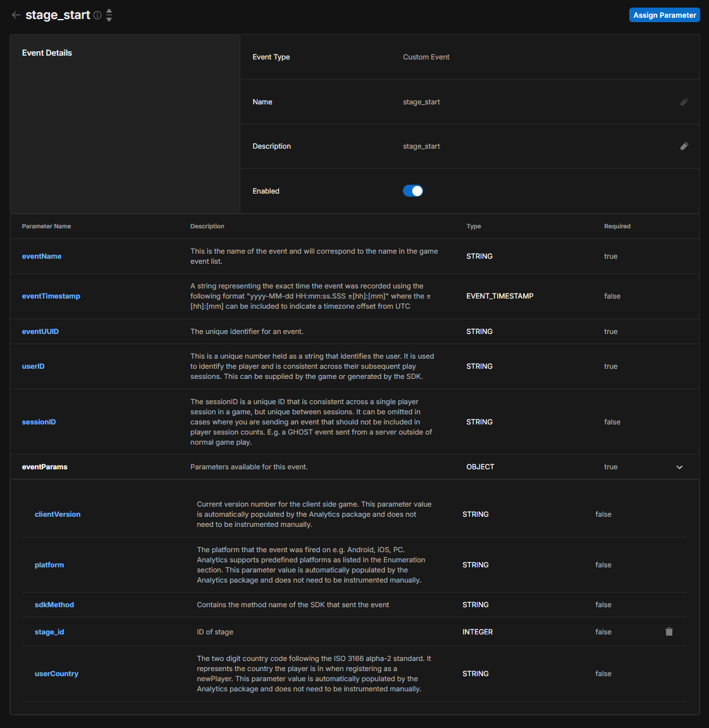Collapse the eventParams chevron
Image resolution: width=709 pixels, height=728 pixels.
click(679, 467)
